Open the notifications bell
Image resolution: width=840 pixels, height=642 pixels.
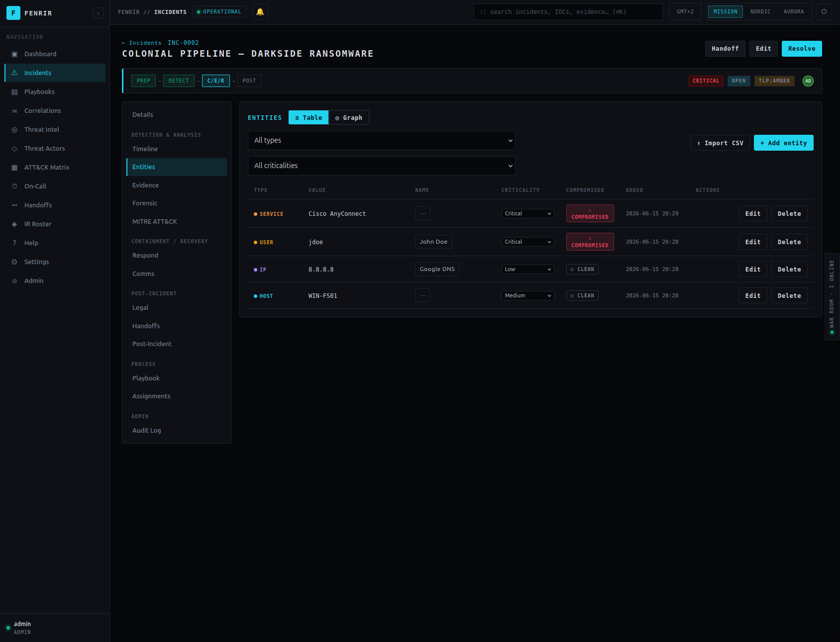260,12
